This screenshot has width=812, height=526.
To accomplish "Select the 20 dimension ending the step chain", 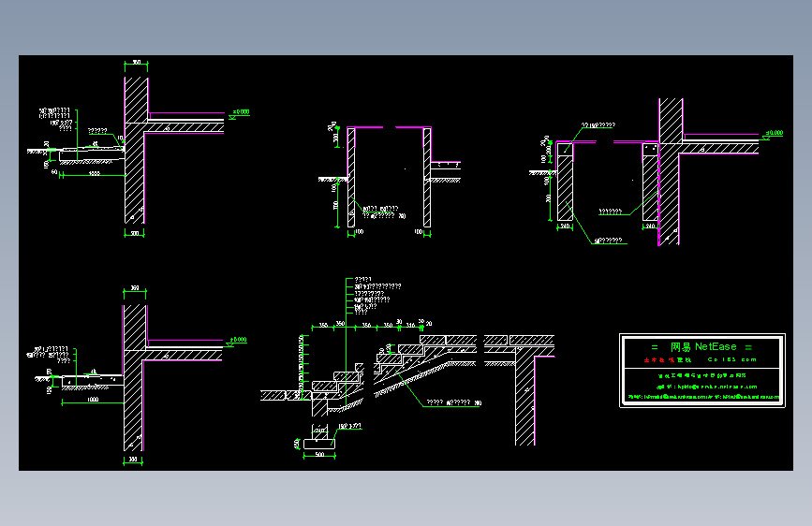I will [x=429, y=324].
